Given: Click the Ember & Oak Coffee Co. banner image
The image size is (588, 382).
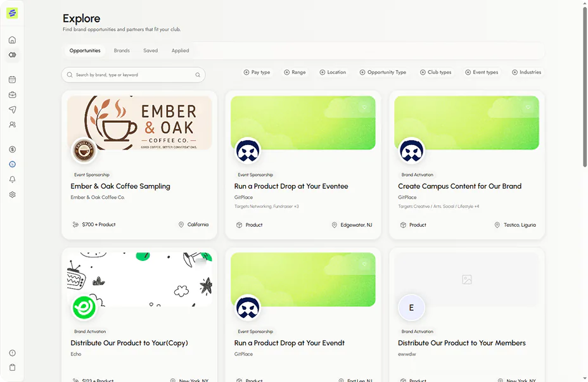Looking at the screenshot, I should point(139,123).
